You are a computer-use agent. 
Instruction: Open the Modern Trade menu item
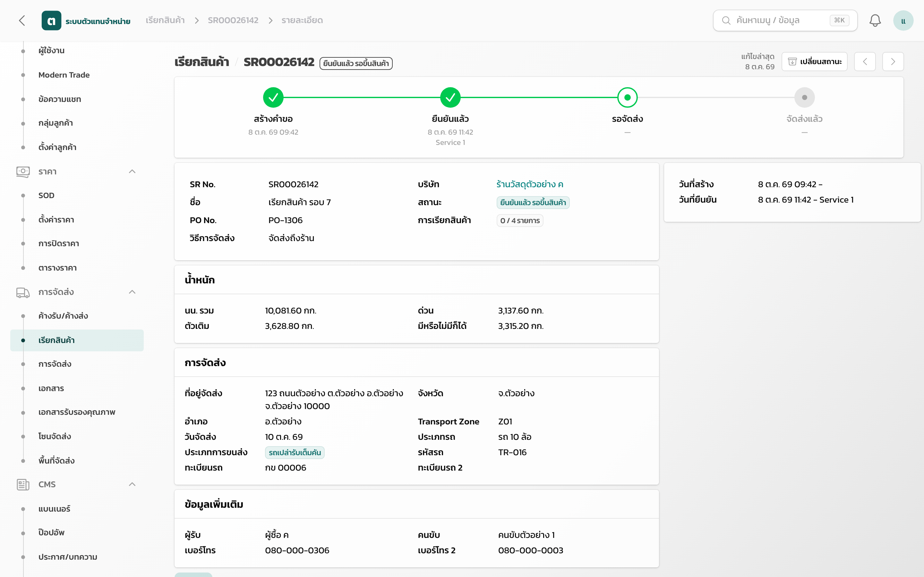pyautogui.click(x=64, y=75)
